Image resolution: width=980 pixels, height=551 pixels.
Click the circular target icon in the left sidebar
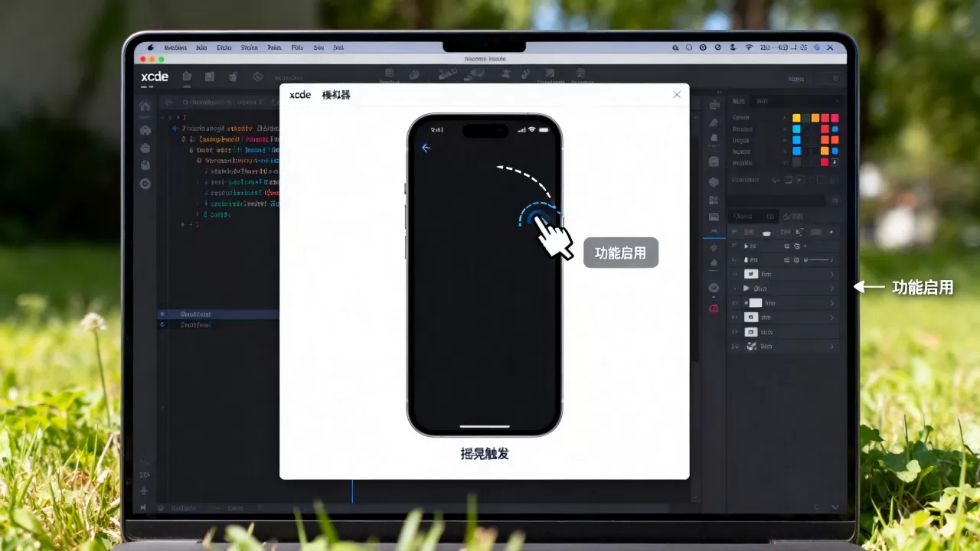click(x=145, y=184)
